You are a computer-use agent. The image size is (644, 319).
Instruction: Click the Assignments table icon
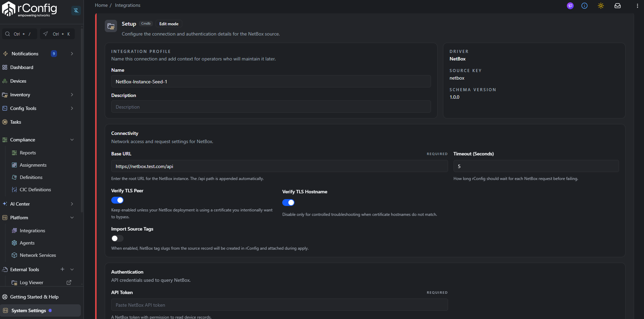point(14,165)
